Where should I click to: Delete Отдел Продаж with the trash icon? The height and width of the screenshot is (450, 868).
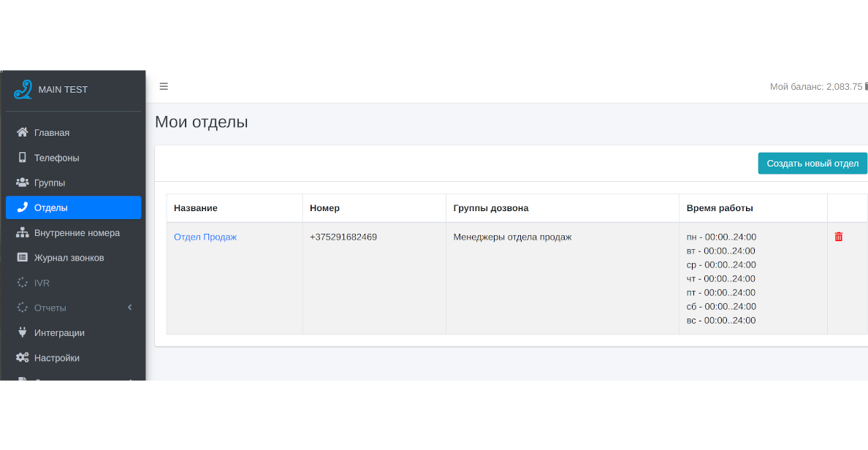(x=838, y=236)
